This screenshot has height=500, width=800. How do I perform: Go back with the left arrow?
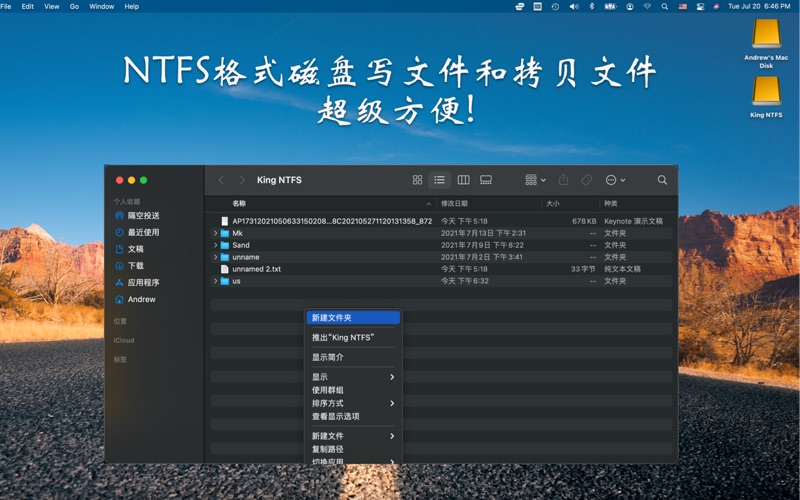click(x=221, y=180)
